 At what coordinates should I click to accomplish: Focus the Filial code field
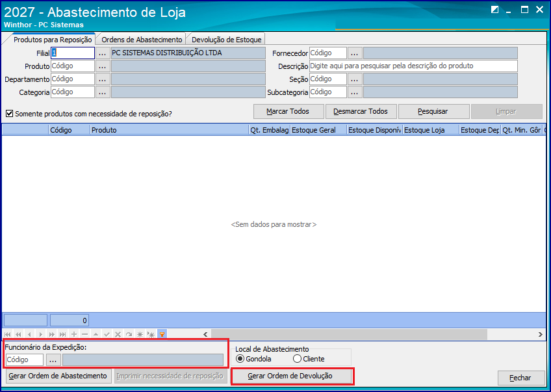(73, 53)
